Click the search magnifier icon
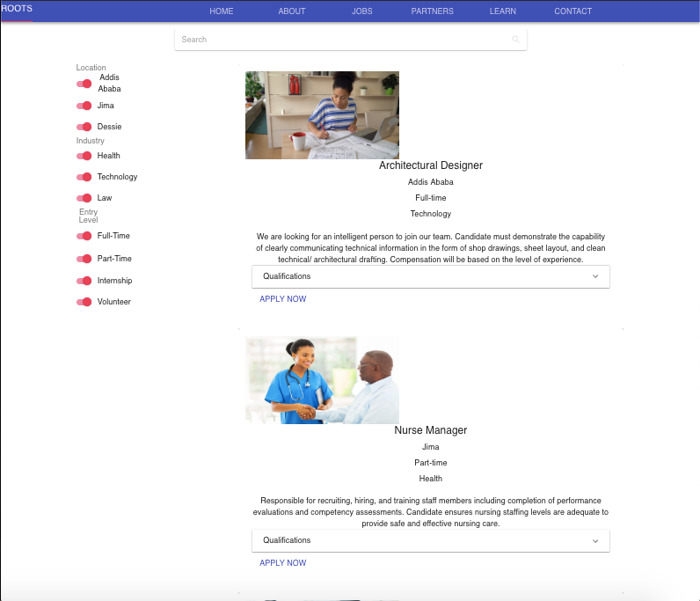Viewport: 700px width, 601px height. click(x=515, y=40)
